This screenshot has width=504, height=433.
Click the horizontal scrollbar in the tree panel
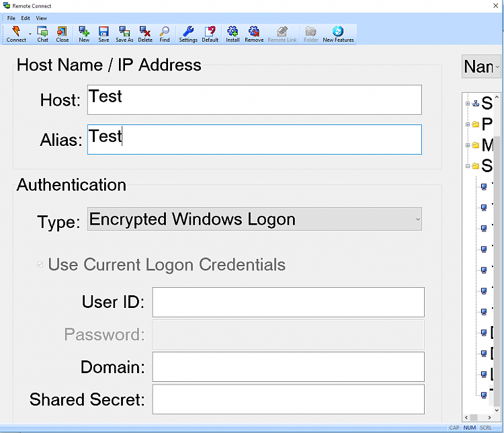click(478, 418)
